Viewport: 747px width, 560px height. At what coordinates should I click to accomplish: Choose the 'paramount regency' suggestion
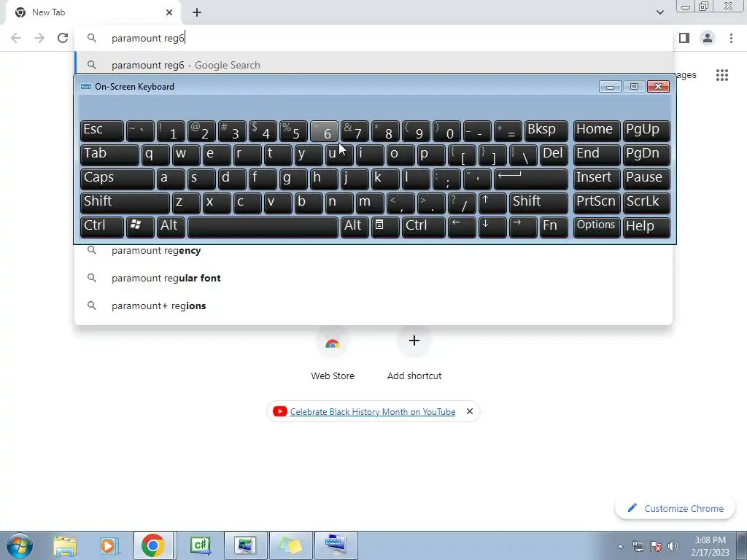[373, 251]
